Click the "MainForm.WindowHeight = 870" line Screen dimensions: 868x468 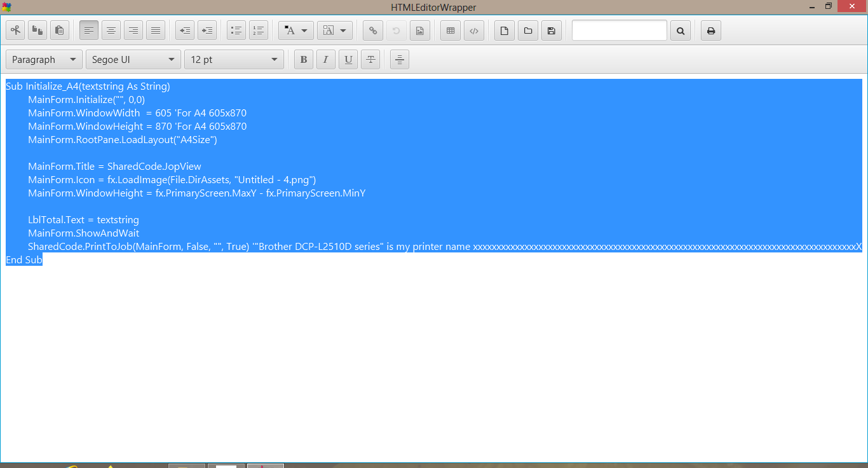click(137, 127)
